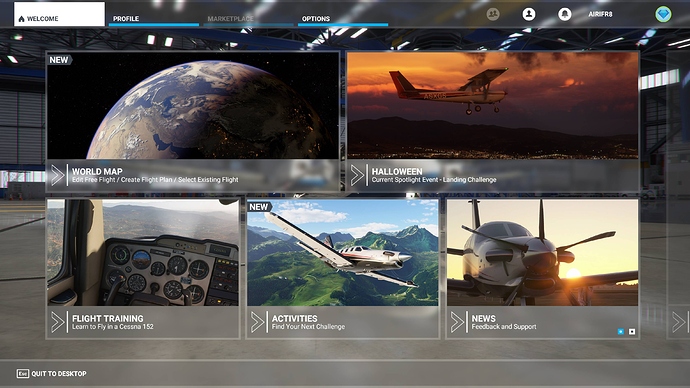This screenshot has width=690, height=388.
Task: Click the chevron arrow beside Flight Training
Action: 58,322
